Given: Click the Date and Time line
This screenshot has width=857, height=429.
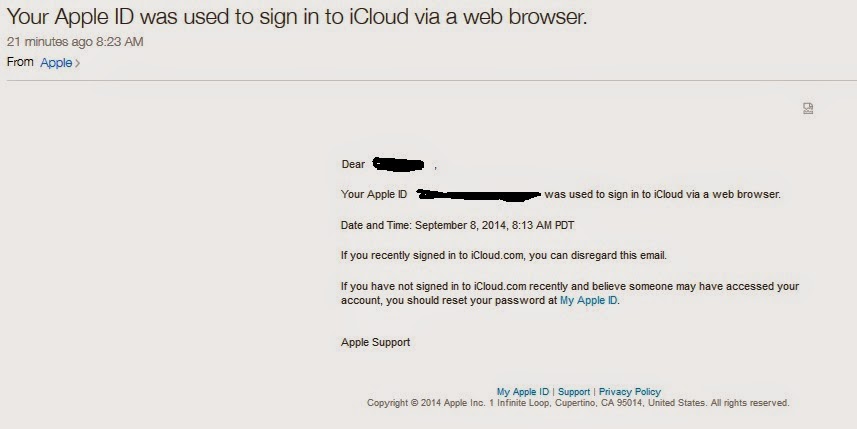Looking at the screenshot, I should pyautogui.click(x=457, y=225).
